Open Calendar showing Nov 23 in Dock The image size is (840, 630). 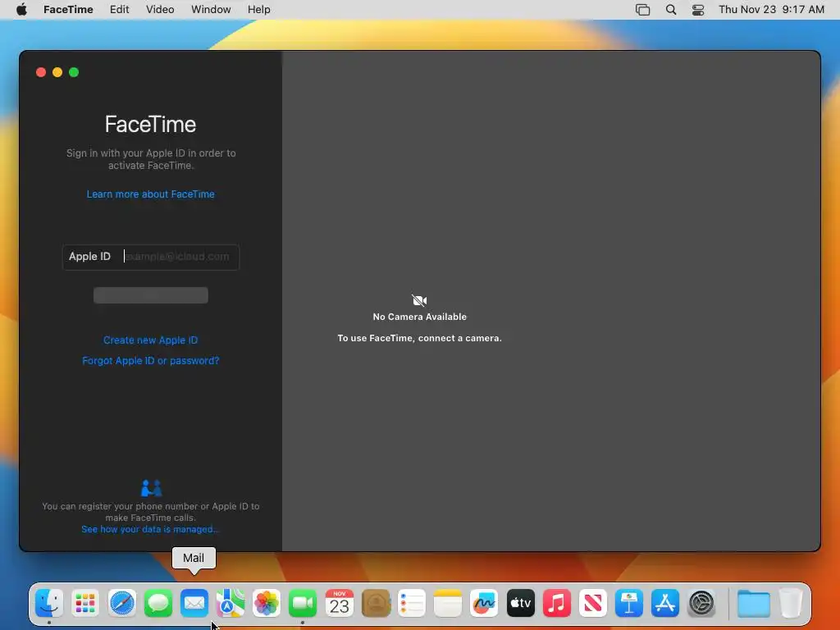(339, 604)
